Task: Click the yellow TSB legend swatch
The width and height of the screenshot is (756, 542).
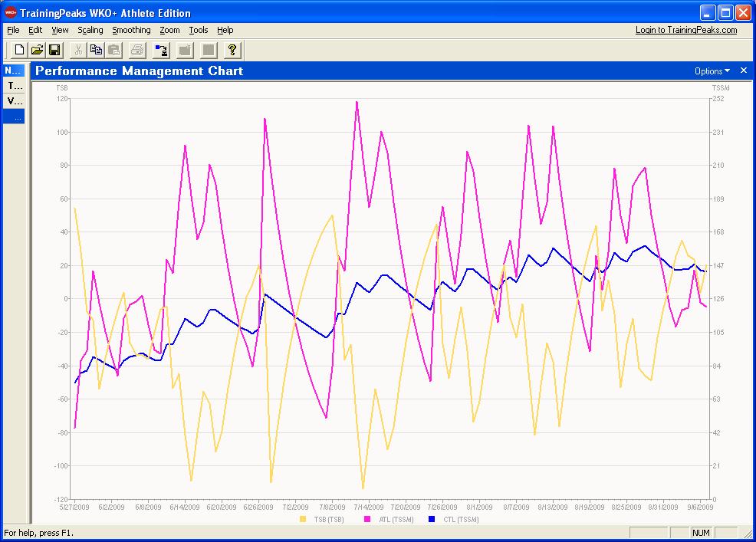Action: (x=304, y=520)
